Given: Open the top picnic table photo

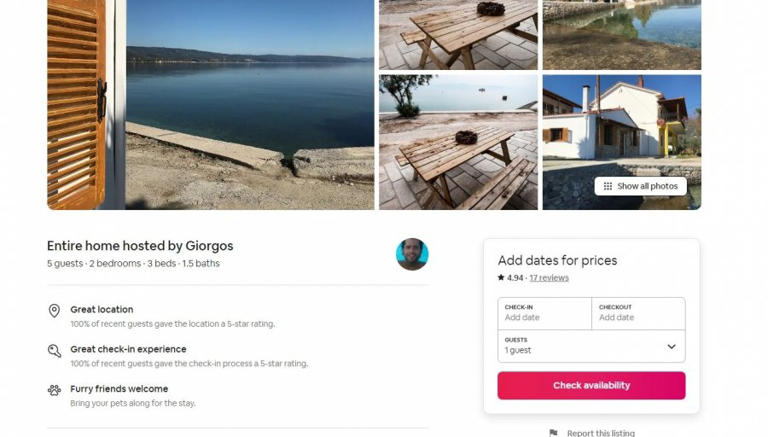Looking at the screenshot, I should tap(458, 34).
